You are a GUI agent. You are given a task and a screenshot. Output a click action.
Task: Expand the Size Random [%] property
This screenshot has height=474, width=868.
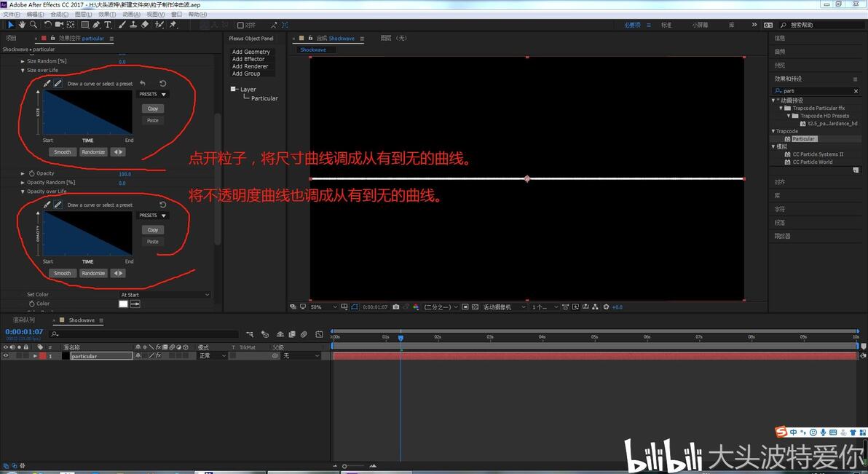pos(23,61)
